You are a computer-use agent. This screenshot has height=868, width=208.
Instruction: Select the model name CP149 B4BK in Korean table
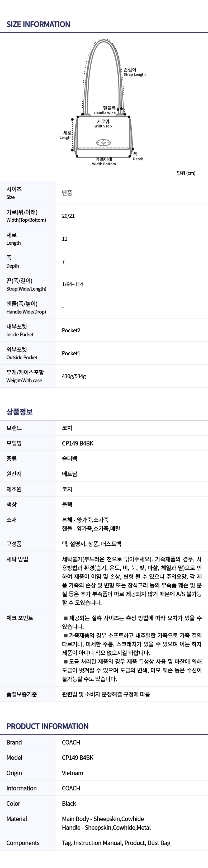[x=78, y=443]
